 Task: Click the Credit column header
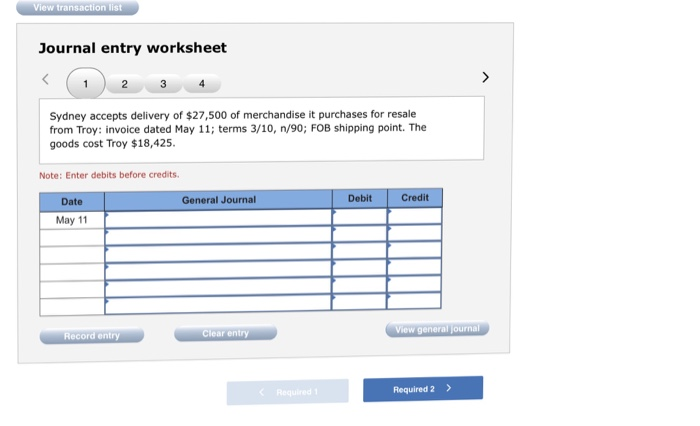(415, 197)
